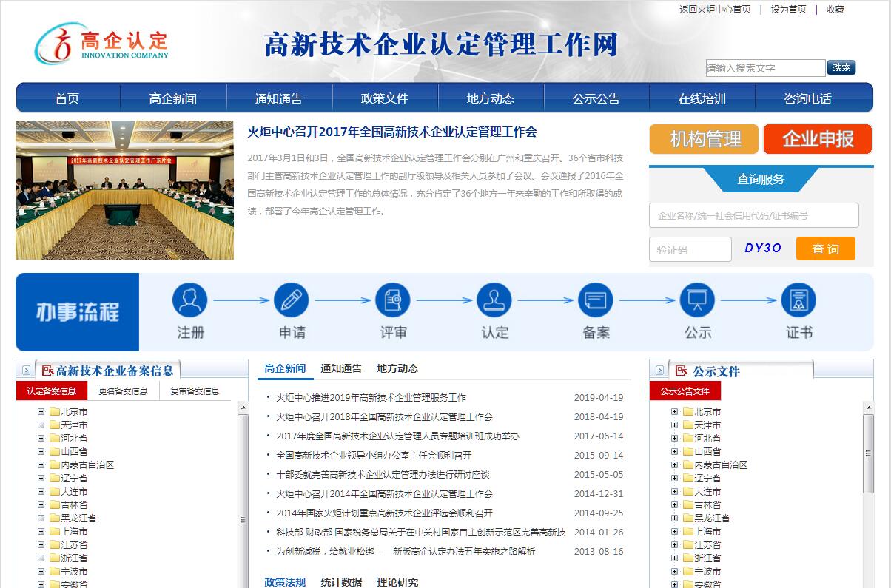Switch to the 通知通告 news tab
Screen dimensions: 891x588
click(x=341, y=368)
